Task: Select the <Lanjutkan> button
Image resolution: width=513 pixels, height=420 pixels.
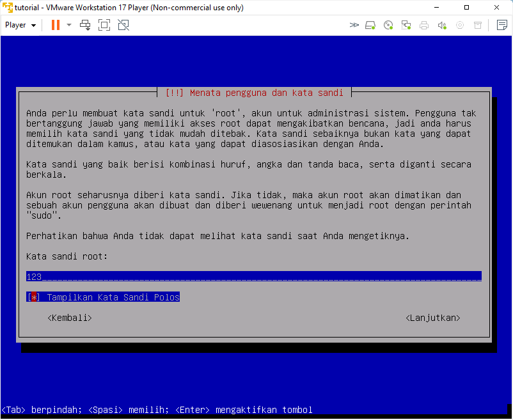Action: (x=433, y=318)
